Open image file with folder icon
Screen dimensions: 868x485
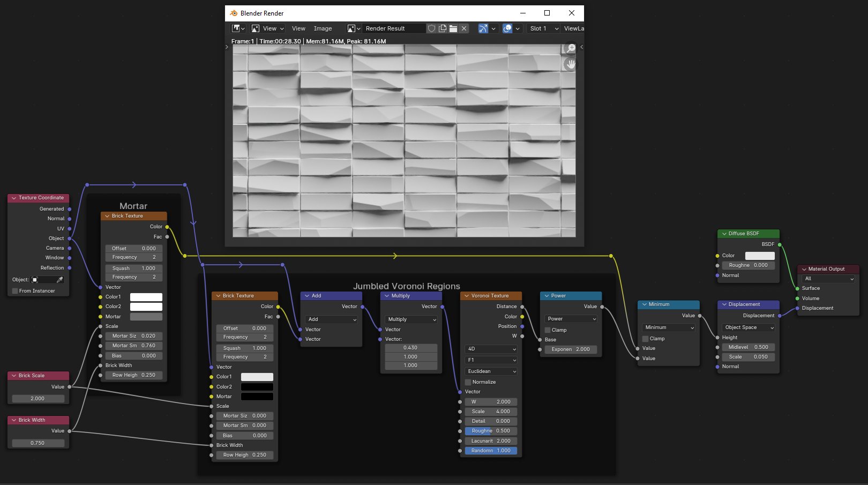pos(453,28)
